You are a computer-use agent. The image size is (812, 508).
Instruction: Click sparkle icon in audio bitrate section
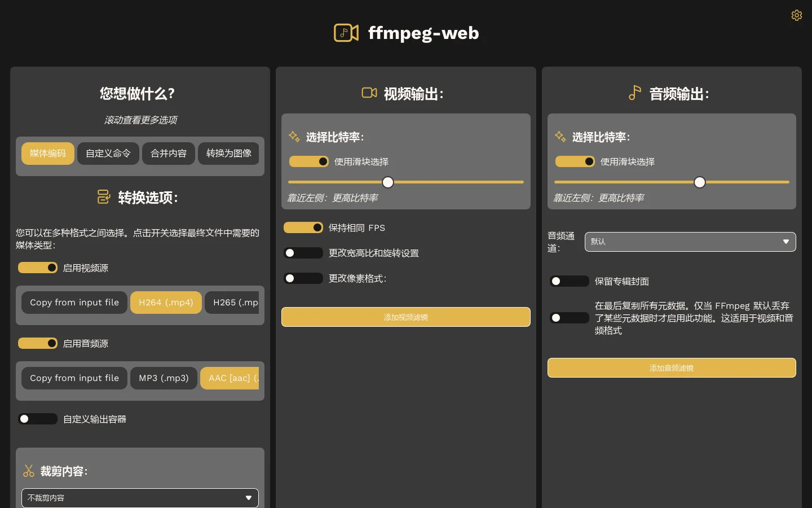pos(561,137)
